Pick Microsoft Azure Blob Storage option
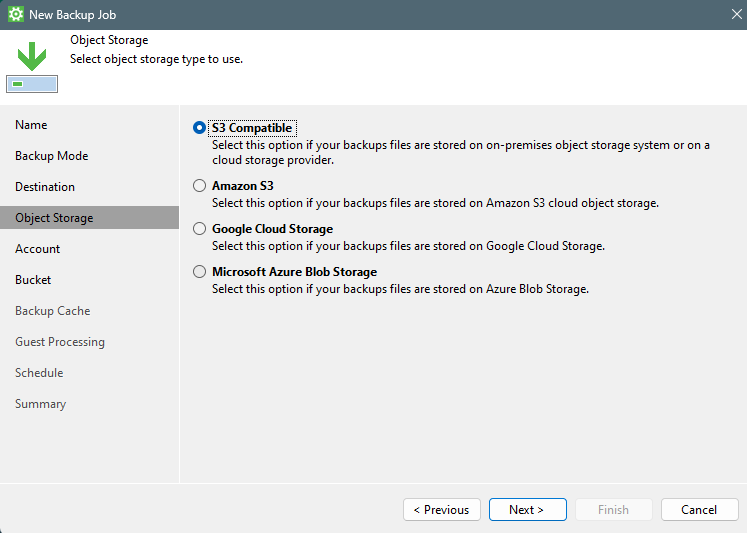 pyautogui.click(x=200, y=272)
